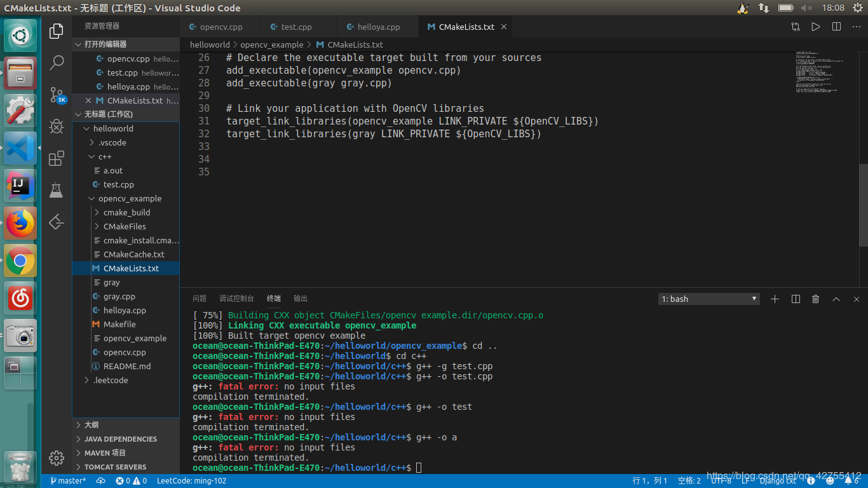Screen dimensions: 868x488
Task: Open the Extensions view icon
Action: (x=57, y=158)
